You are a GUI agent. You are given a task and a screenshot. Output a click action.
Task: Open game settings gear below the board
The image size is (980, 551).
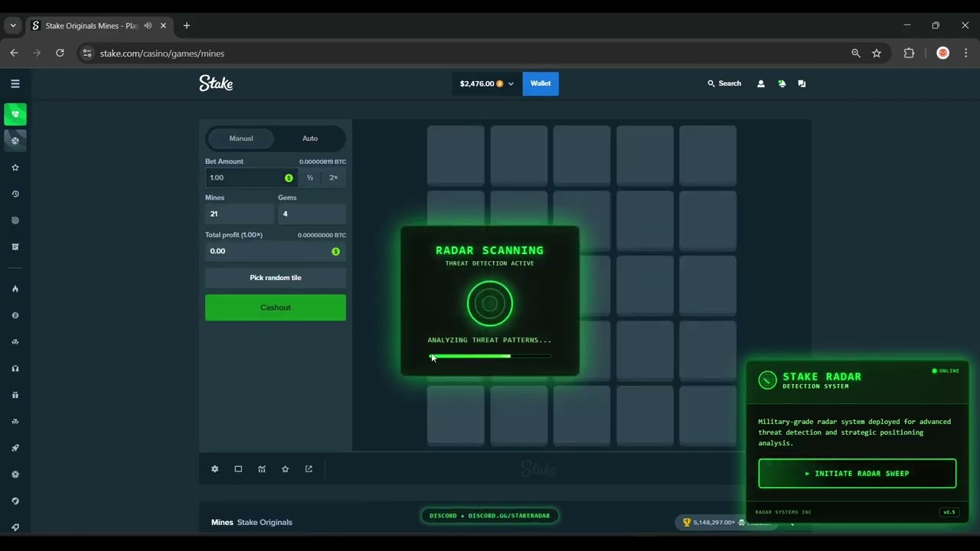(215, 469)
